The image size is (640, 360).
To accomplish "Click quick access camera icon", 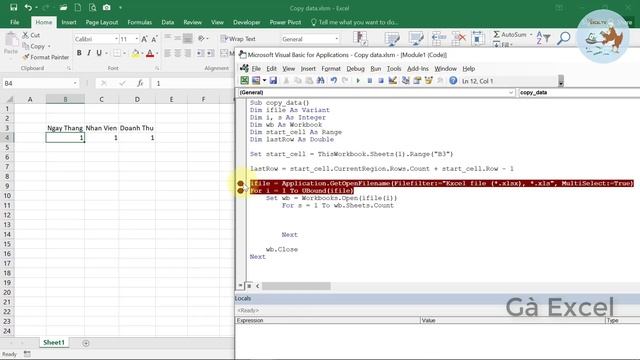I will point(107,7).
